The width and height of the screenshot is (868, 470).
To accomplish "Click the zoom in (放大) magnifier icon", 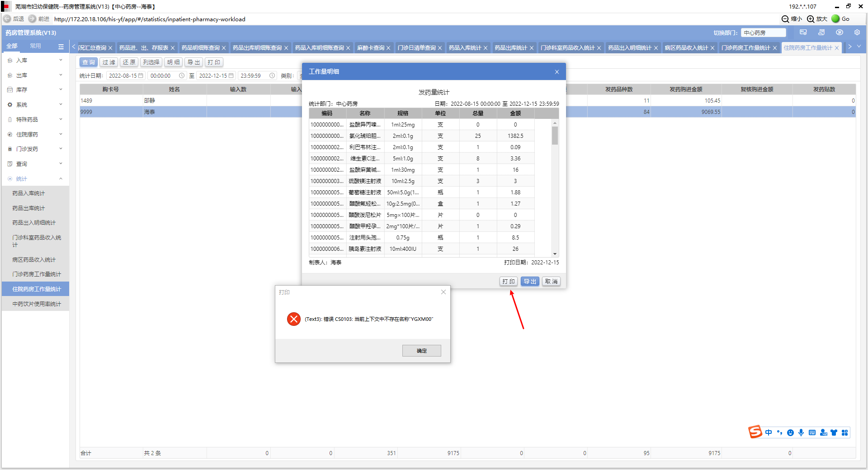I will [x=811, y=19].
